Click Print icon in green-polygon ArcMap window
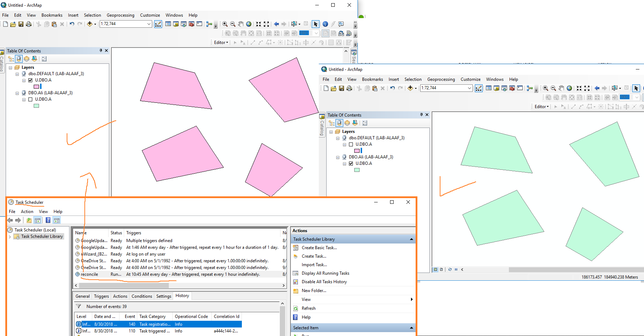 coord(349,88)
